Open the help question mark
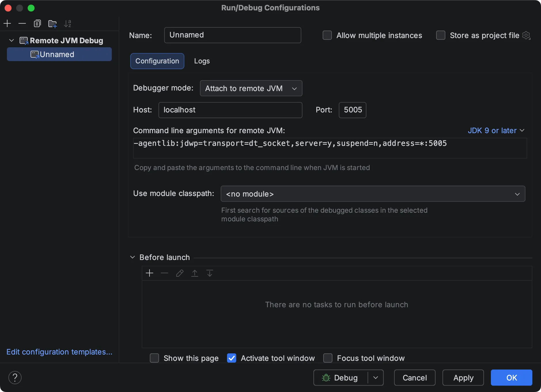This screenshot has height=392, width=541. tap(15, 377)
